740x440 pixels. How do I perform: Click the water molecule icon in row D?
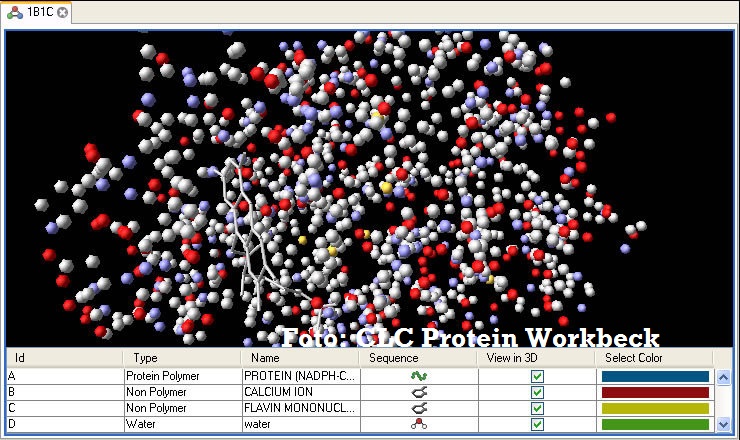(419, 424)
